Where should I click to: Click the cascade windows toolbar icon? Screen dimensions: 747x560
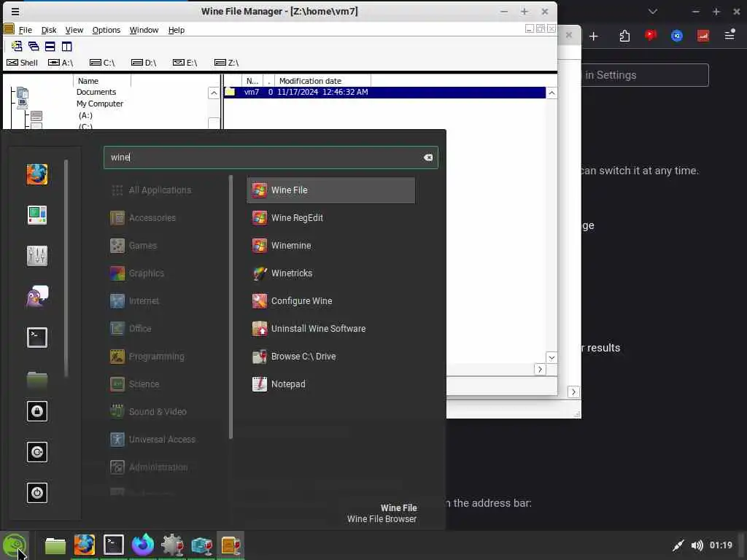tap(34, 46)
